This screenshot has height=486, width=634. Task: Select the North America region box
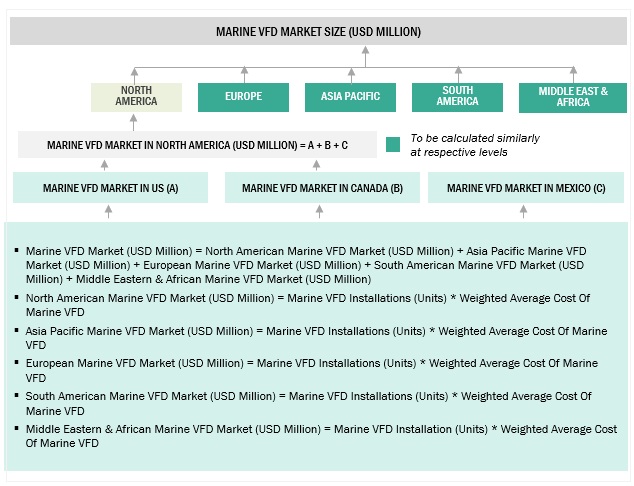[x=136, y=96]
